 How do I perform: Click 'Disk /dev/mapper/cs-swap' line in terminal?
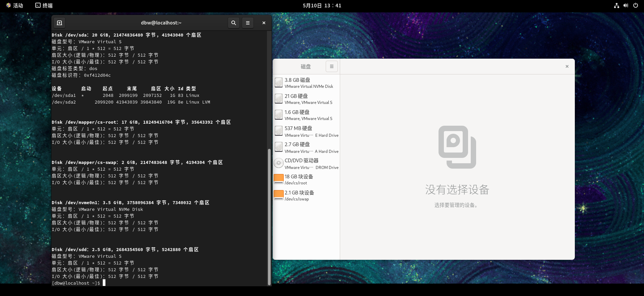137,163
